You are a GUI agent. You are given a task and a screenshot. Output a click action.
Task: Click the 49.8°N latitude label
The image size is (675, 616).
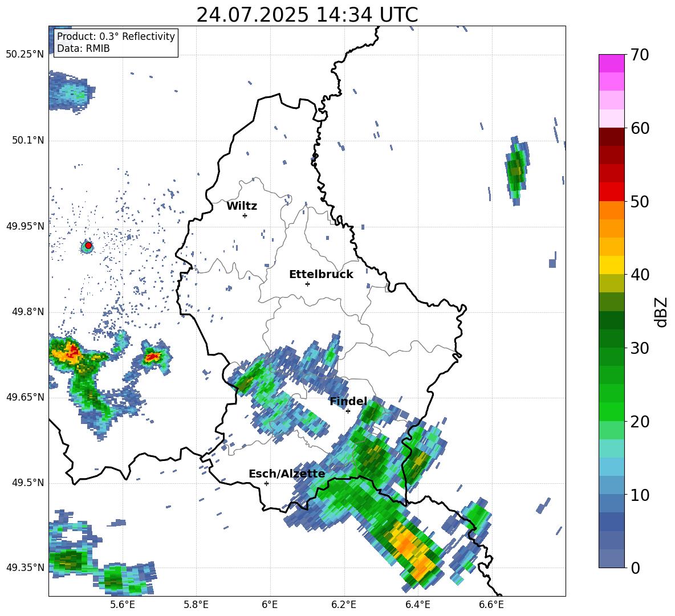pyautogui.click(x=28, y=312)
